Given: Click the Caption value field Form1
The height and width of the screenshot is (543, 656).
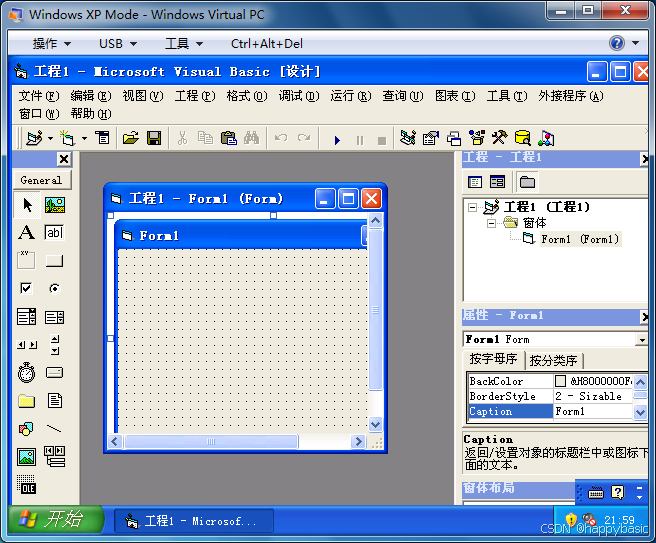Looking at the screenshot, I should (592, 412).
